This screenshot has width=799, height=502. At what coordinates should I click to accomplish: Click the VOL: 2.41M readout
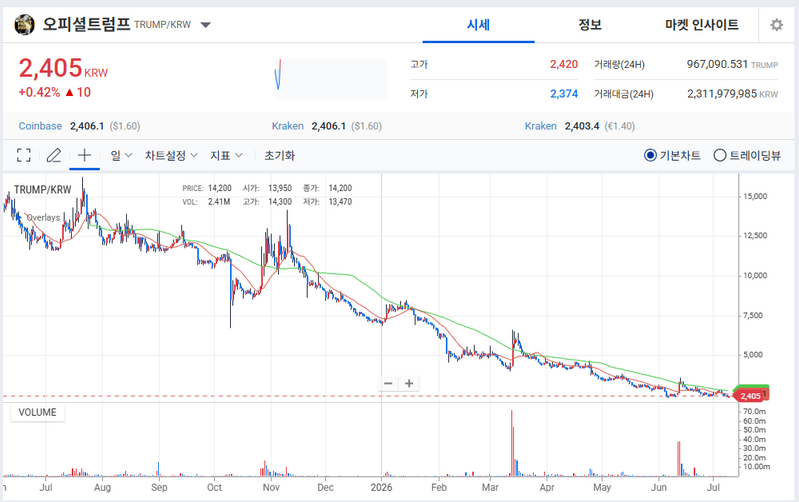tap(206, 202)
